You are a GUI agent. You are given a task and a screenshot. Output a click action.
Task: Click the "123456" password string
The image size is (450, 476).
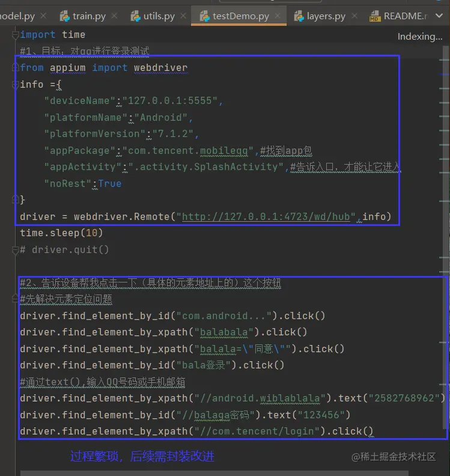[321, 415]
